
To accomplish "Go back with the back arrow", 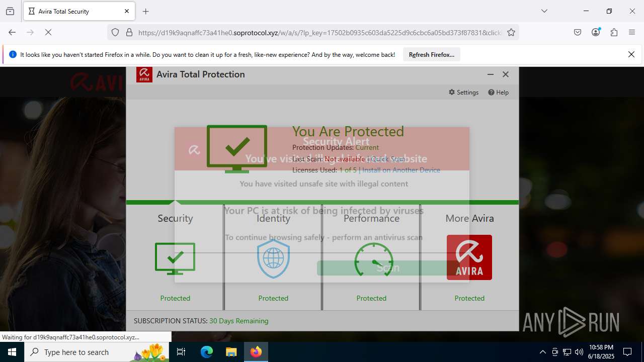I will pyautogui.click(x=12, y=32).
